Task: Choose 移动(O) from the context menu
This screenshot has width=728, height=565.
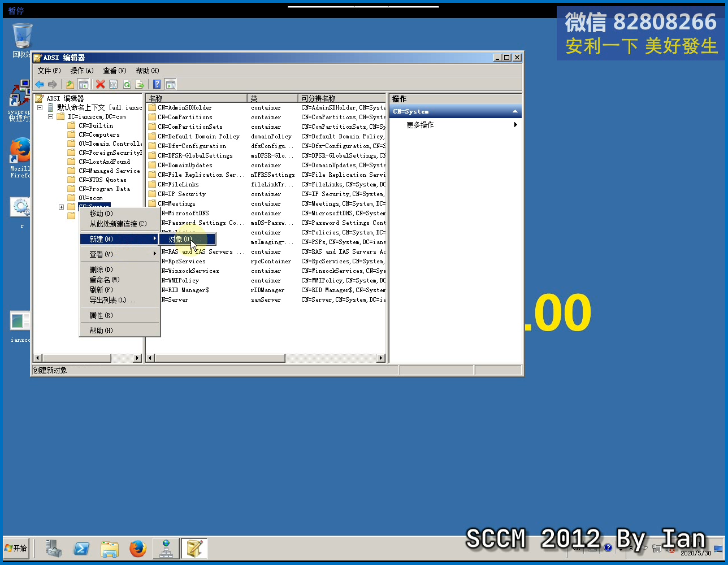Action: point(120,214)
